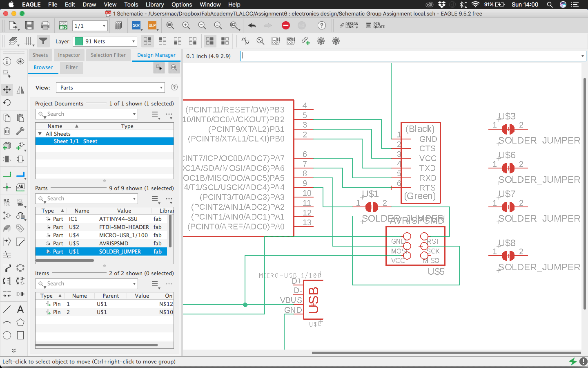This screenshot has height=368, width=588.
Task: Switch to the Inspector tab
Action: point(69,55)
